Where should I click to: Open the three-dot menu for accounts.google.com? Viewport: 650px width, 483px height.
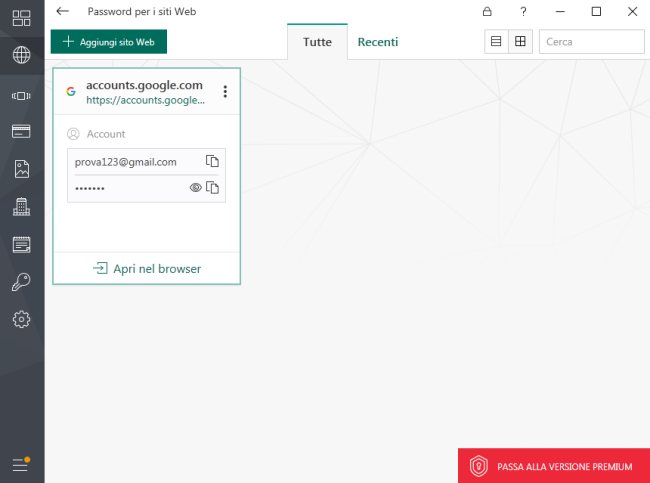(x=225, y=91)
